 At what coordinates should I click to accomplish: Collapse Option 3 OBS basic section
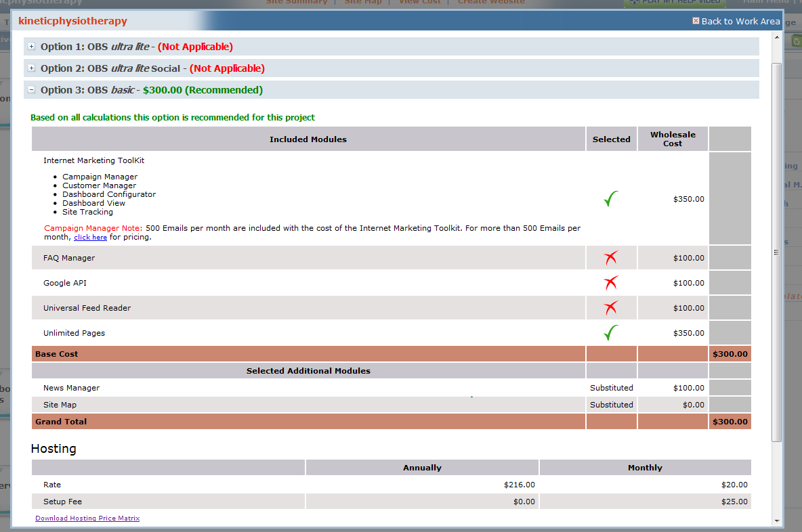pos(31,89)
